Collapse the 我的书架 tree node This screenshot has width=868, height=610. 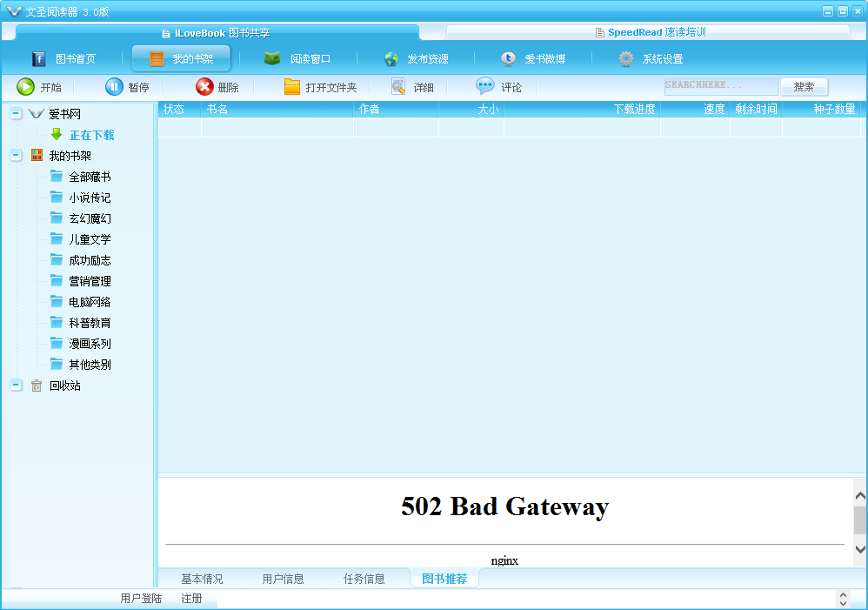[16, 155]
